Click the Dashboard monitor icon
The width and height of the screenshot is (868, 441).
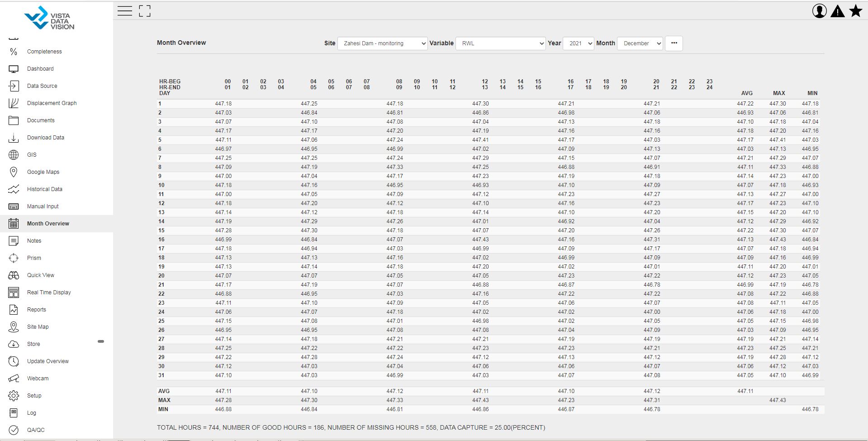tap(14, 69)
